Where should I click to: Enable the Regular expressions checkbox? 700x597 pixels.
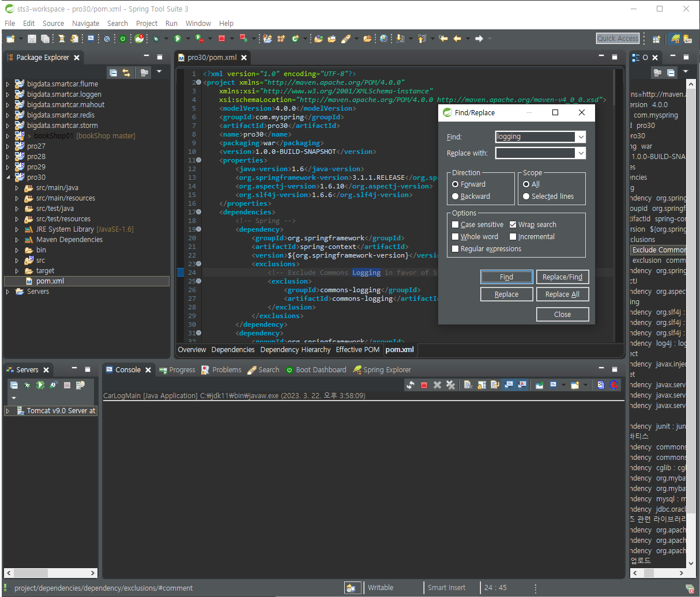coord(456,249)
